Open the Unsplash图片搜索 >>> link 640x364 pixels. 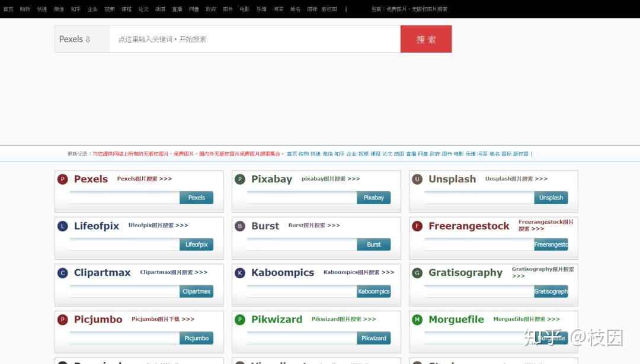[x=516, y=179]
